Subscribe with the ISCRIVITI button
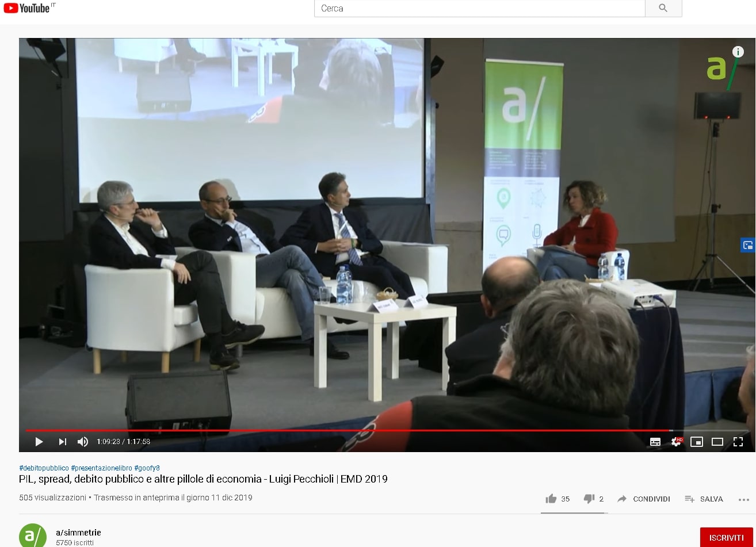 tap(726, 538)
